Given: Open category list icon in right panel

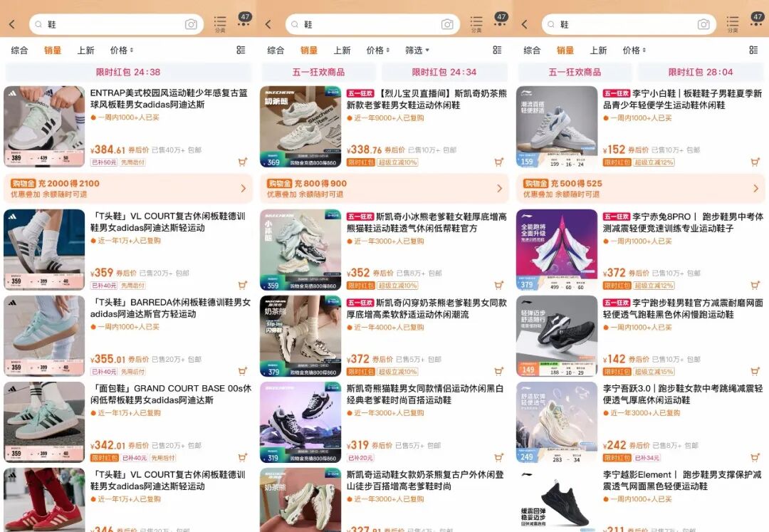Looking at the screenshot, I should click(733, 24).
